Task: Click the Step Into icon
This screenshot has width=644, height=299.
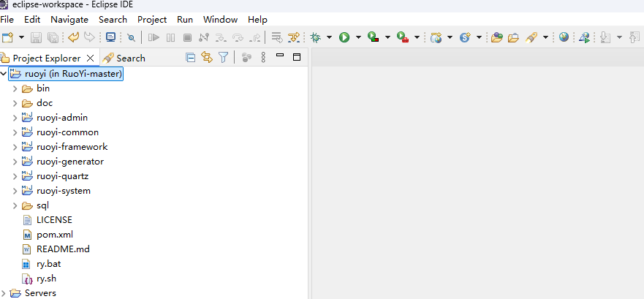Action: pos(221,38)
